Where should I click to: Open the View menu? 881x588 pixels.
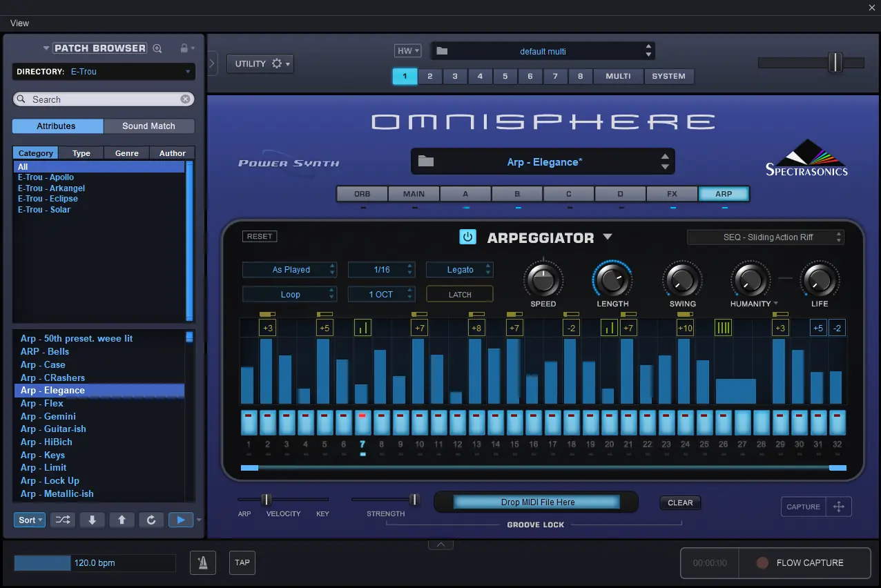point(19,23)
